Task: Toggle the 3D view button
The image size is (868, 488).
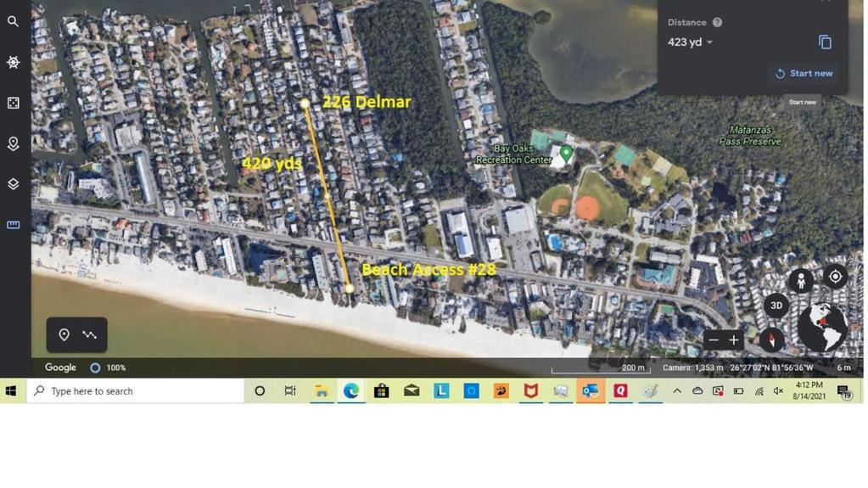Action: click(x=776, y=306)
